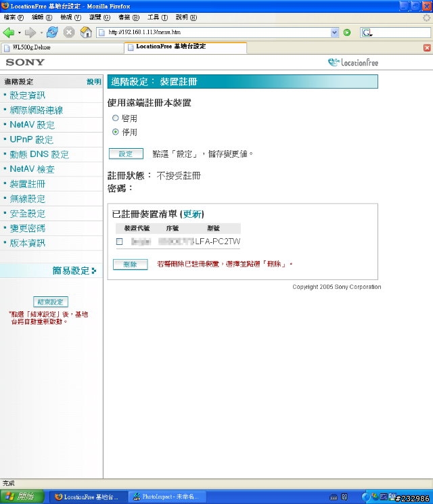Select the 啓用 (enable) radio button
Image resolution: width=433 pixels, height=504 pixels.
(116, 118)
